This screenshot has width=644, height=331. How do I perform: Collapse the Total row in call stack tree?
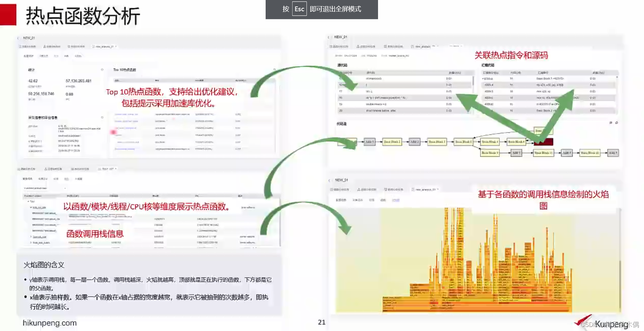click(x=28, y=201)
